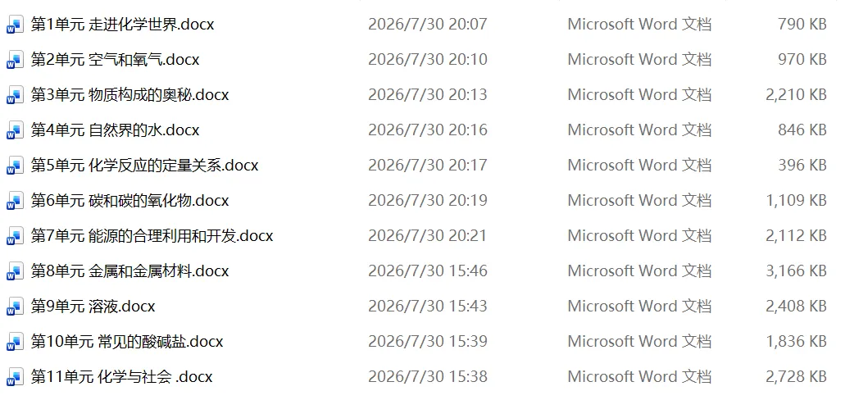
Task: Click the Word icon beside 第6单元 碳和碳的氧化物.docx
Action: point(15,202)
